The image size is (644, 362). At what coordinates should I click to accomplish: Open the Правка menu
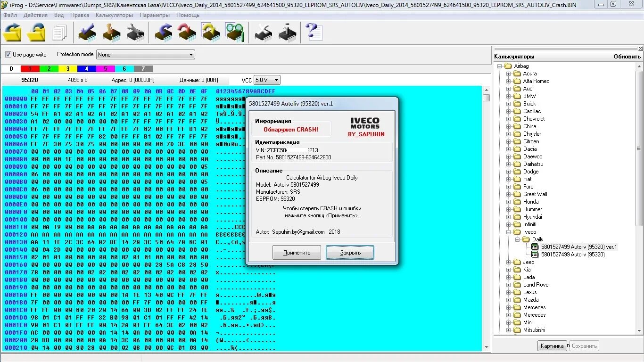[x=80, y=15]
